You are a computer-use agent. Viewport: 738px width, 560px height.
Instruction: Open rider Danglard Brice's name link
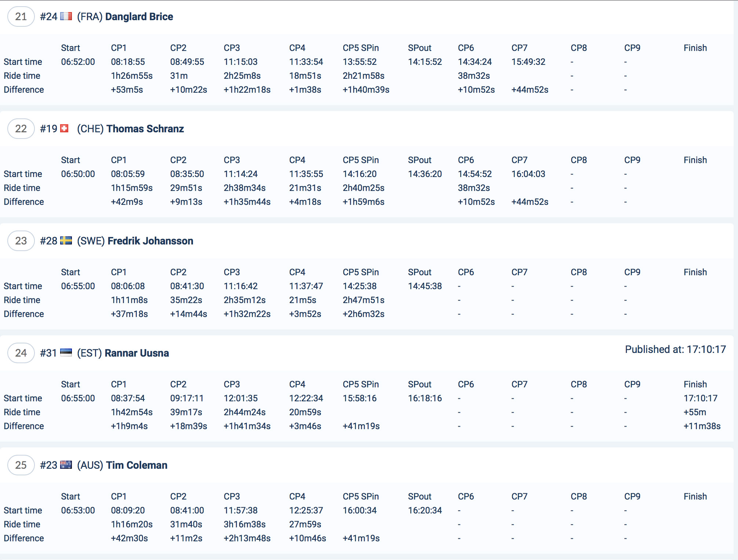[x=139, y=16]
